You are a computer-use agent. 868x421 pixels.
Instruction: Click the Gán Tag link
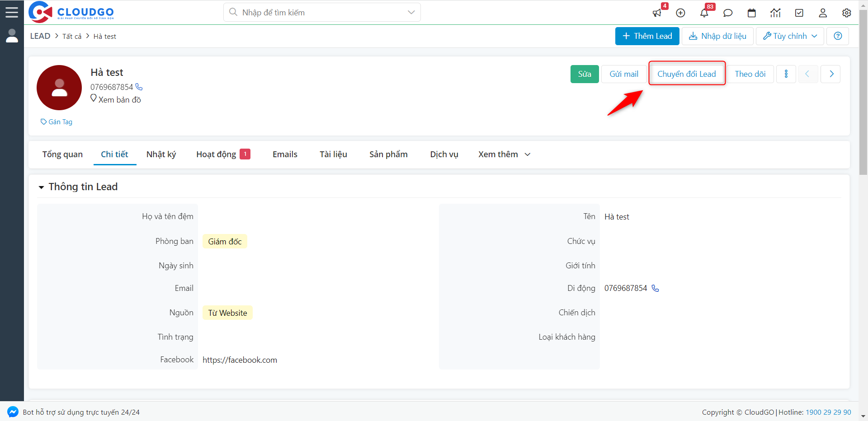(x=57, y=122)
